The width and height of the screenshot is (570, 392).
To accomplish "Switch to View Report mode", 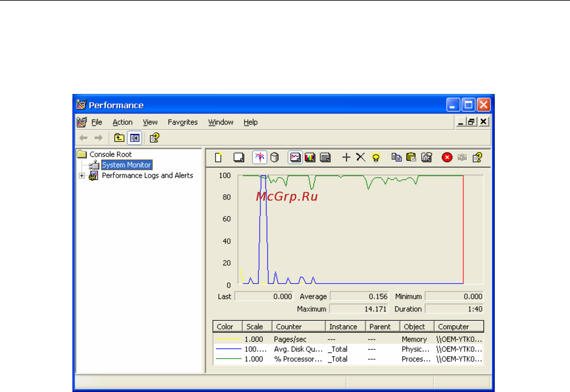I will pos(325,157).
